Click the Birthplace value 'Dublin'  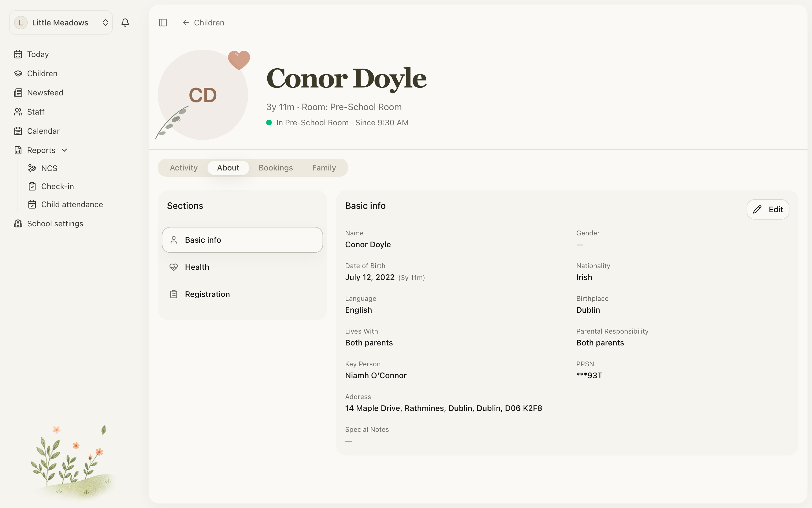point(588,310)
